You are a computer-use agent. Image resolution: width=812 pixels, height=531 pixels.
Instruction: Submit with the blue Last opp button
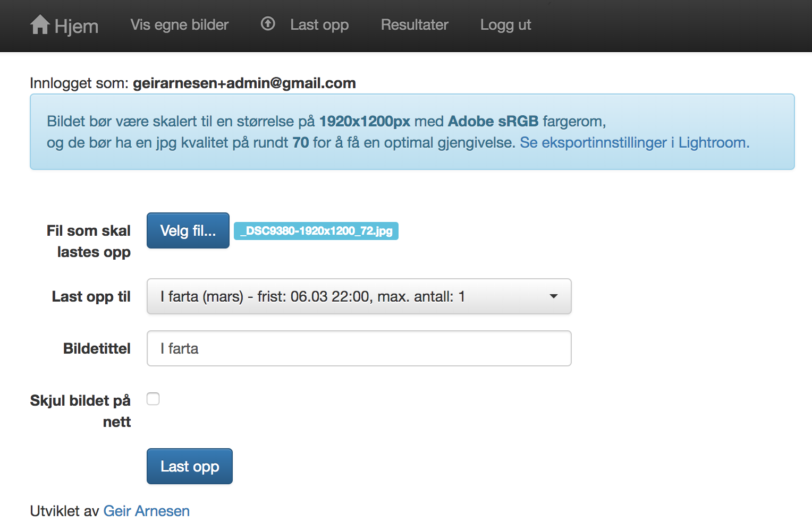190,466
